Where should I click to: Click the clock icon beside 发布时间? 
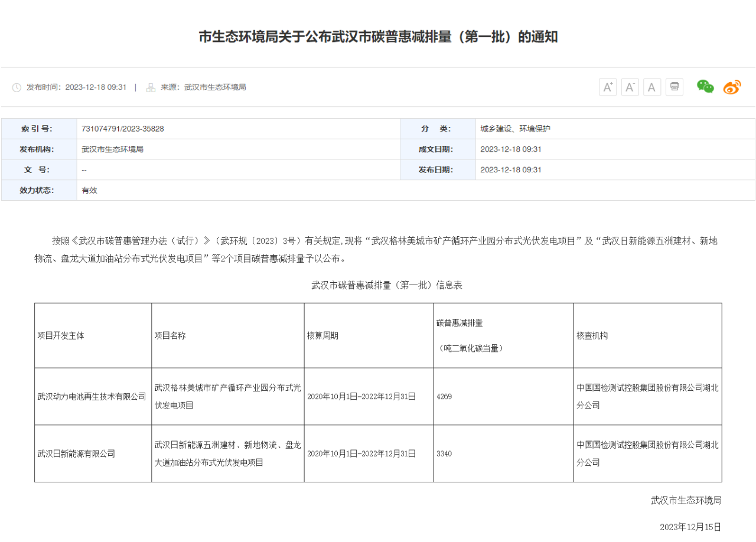tap(17, 87)
